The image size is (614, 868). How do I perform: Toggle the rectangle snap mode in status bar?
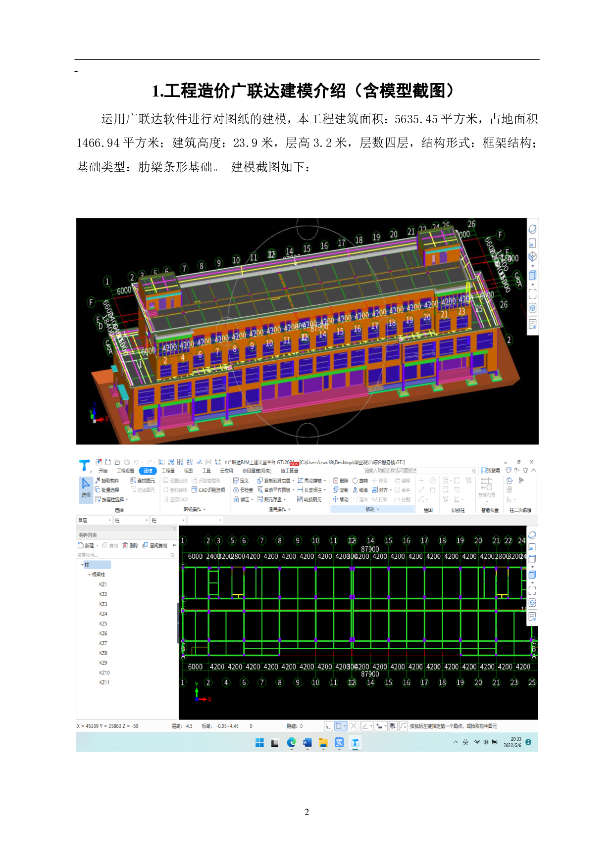(x=339, y=726)
